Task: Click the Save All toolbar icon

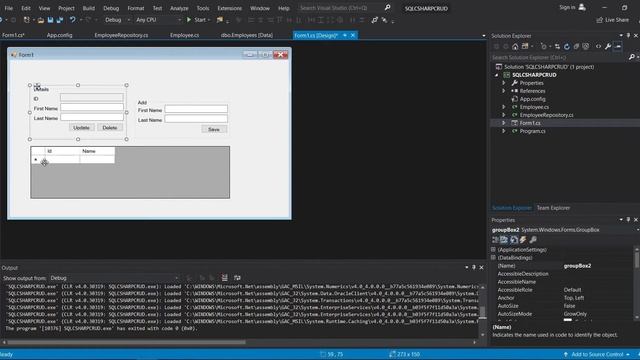Action: (x=60, y=20)
